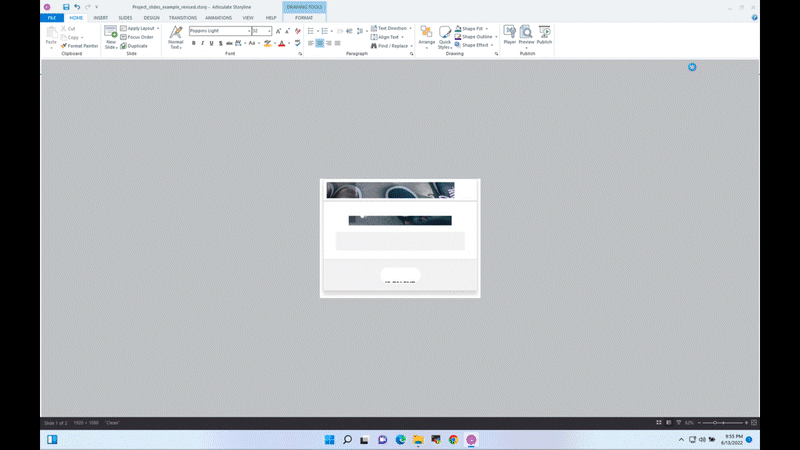Image resolution: width=800 pixels, height=450 pixels.
Task: Toggle underline formatting
Action: click(x=211, y=43)
